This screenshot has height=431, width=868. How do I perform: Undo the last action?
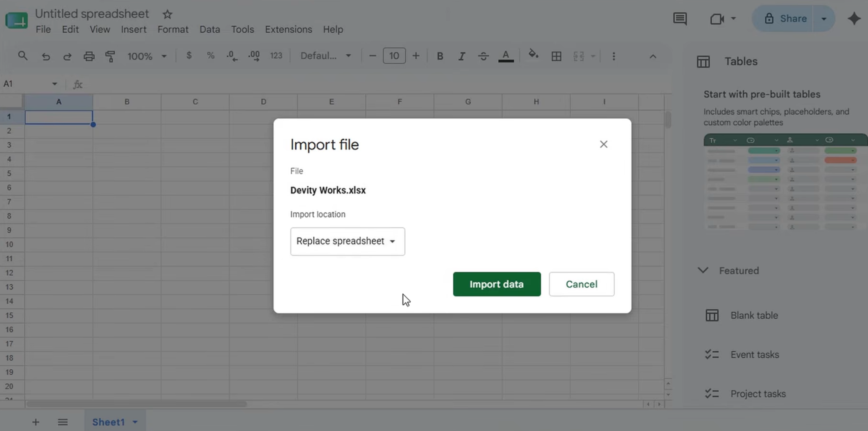click(x=46, y=56)
